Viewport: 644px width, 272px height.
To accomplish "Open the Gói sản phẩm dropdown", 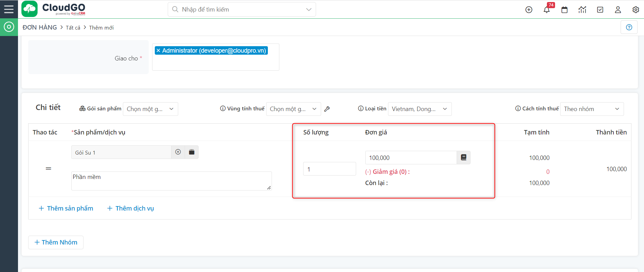I will 150,109.
